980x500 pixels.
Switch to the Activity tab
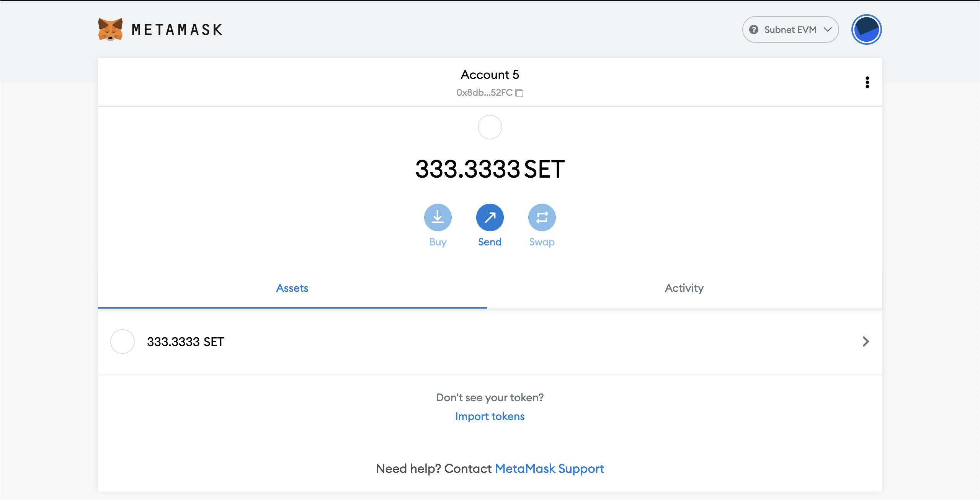coord(684,288)
